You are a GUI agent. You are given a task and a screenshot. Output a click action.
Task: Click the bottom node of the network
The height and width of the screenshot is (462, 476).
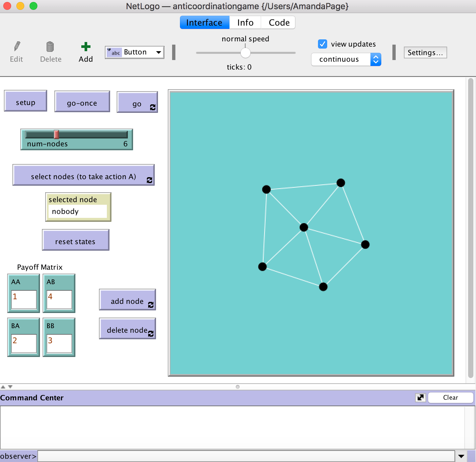(323, 287)
